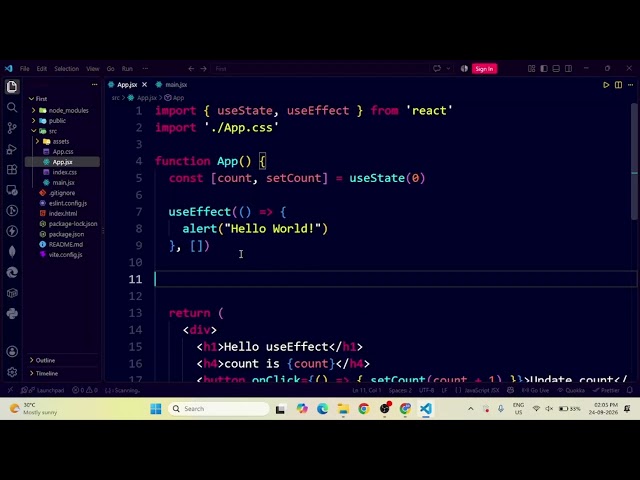Open App.css in the file tree
The width and height of the screenshot is (640, 480).
tap(62, 151)
